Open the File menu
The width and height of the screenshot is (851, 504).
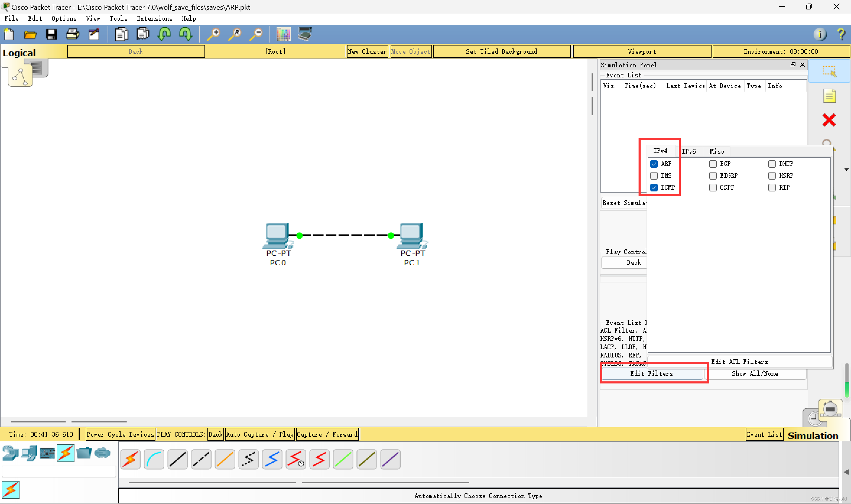click(x=12, y=18)
